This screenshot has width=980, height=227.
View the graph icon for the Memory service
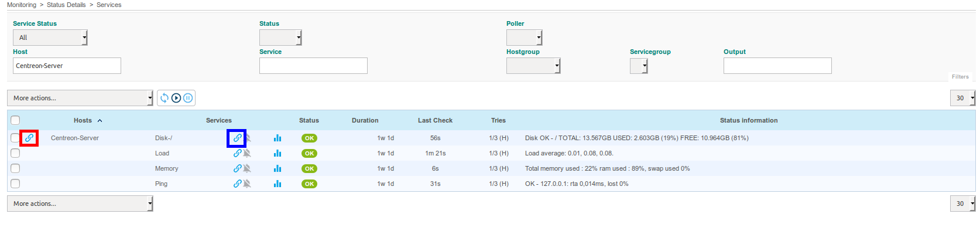point(277,168)
